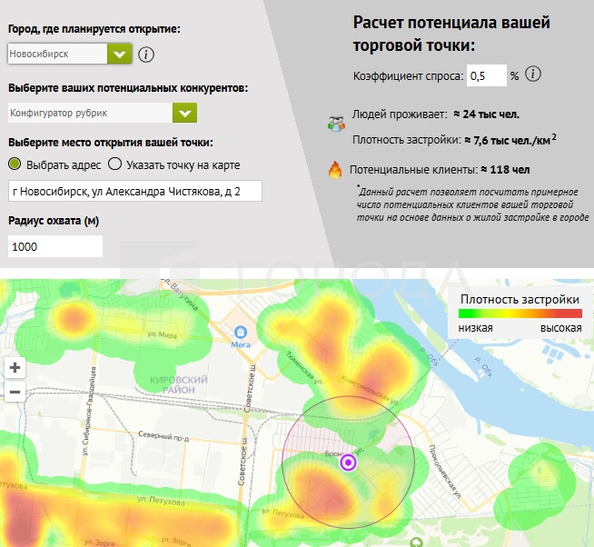
Task: Click the Прокопьевская ул. street label
Action: (x=445, y=471)
